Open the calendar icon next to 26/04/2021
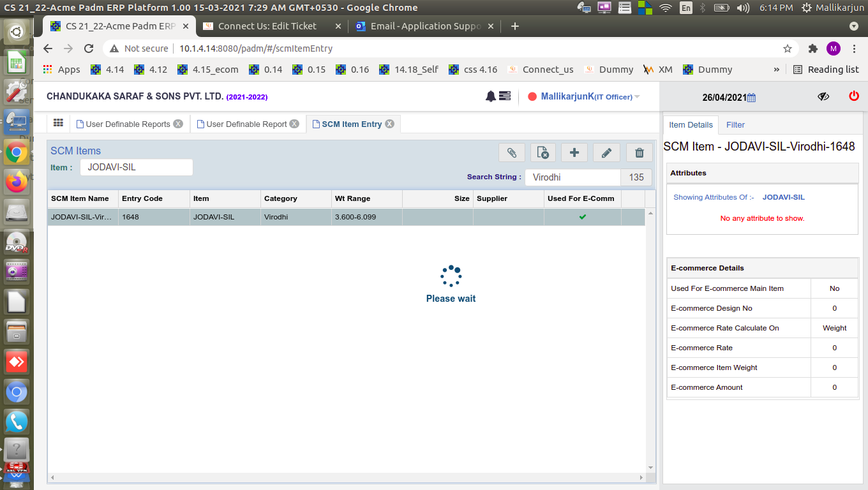 coord(751,98)
